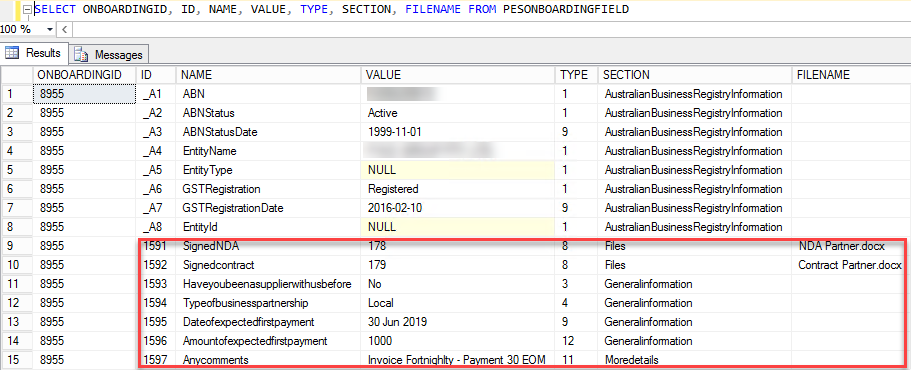The image size is (911, 370).
Task: Click the Signedcontract name cell
Action: tap(269, 265)
